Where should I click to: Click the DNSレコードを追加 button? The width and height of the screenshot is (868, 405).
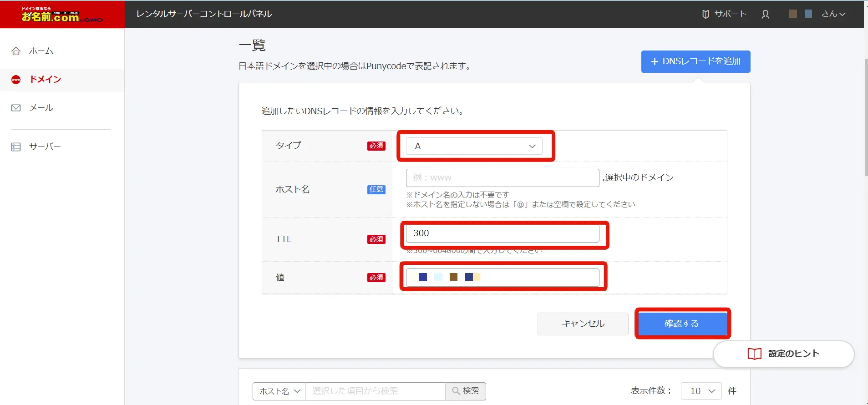(695, 61)
